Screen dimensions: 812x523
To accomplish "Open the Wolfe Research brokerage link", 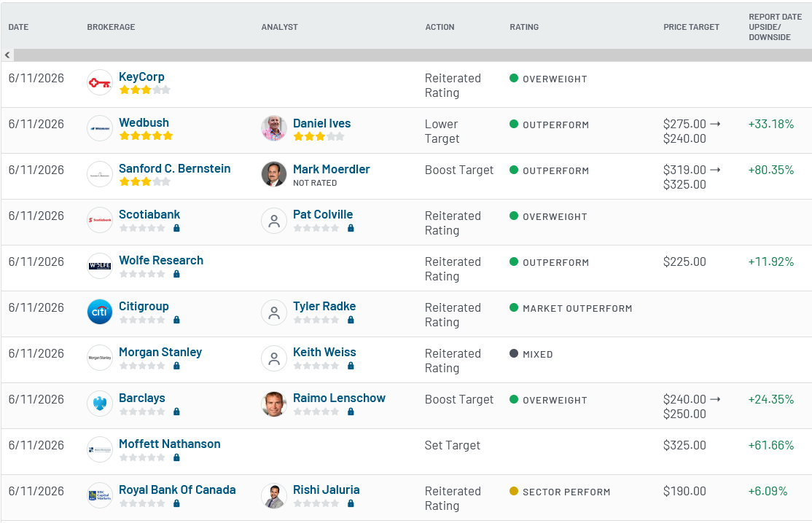I will pos(161,260).
